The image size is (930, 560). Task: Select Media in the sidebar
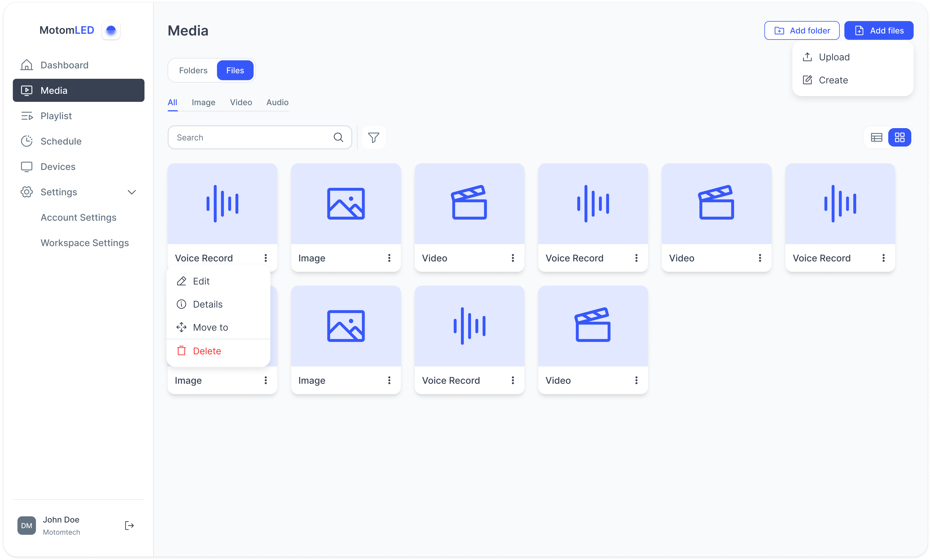coord(79,90)
